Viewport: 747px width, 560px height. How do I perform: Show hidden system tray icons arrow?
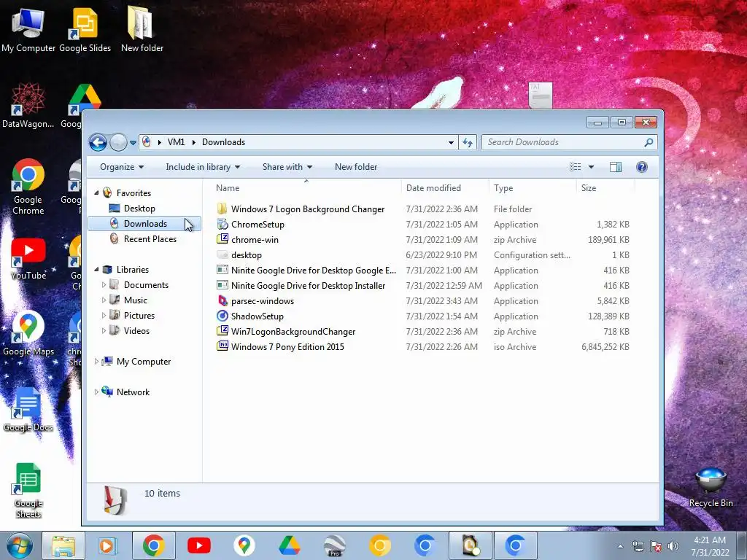coord(620,546)
